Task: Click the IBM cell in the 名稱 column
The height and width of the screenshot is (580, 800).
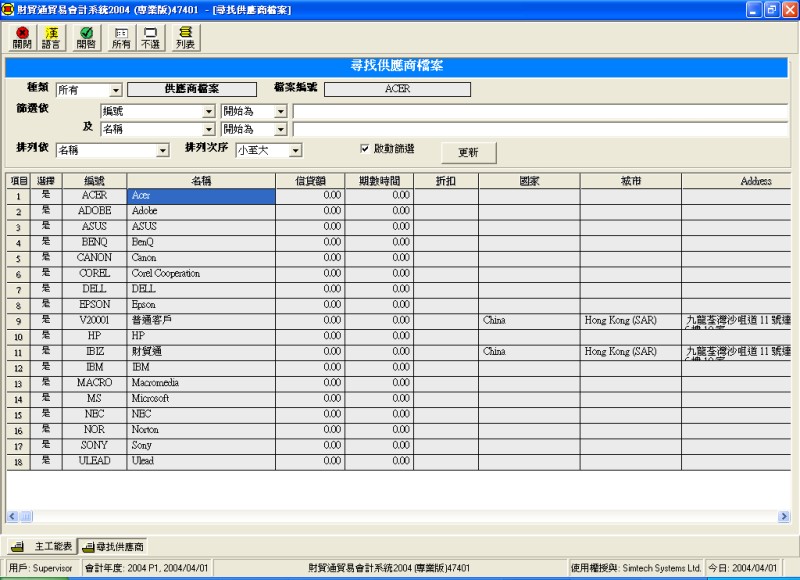Action: 201,368
